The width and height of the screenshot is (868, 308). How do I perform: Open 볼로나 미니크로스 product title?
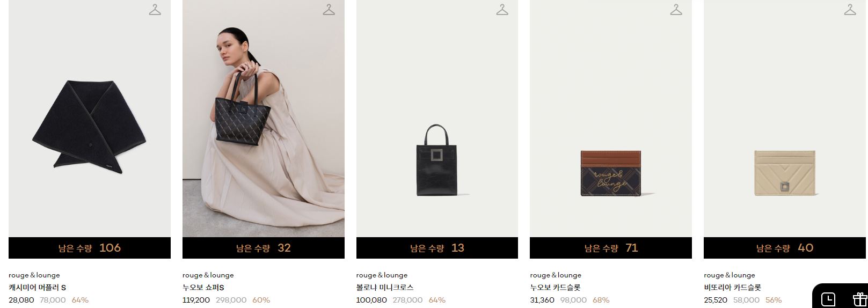pyautogui.click(x=385, y=288)
